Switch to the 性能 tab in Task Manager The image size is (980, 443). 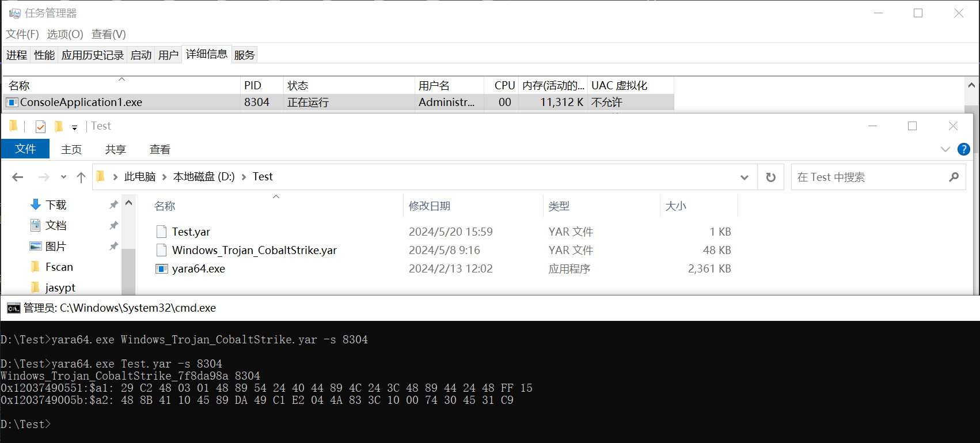pyautogui.click(x=44, y=55)
